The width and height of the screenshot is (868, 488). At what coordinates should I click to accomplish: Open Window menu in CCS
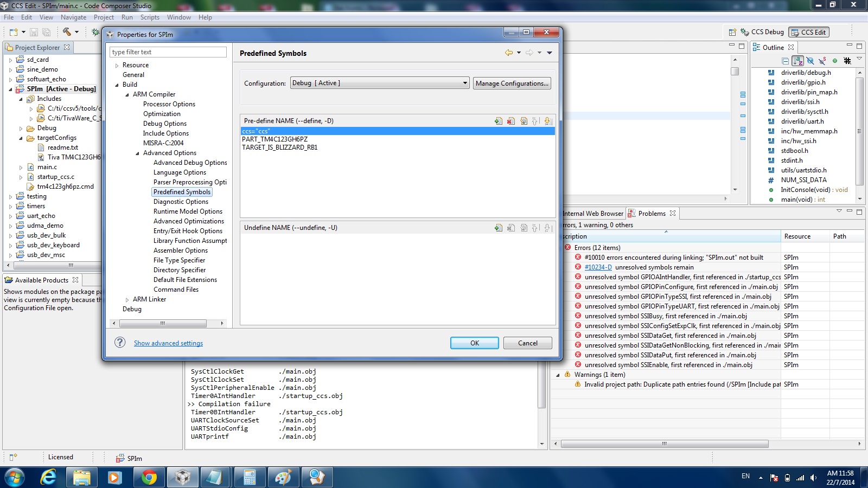(179, 17)
